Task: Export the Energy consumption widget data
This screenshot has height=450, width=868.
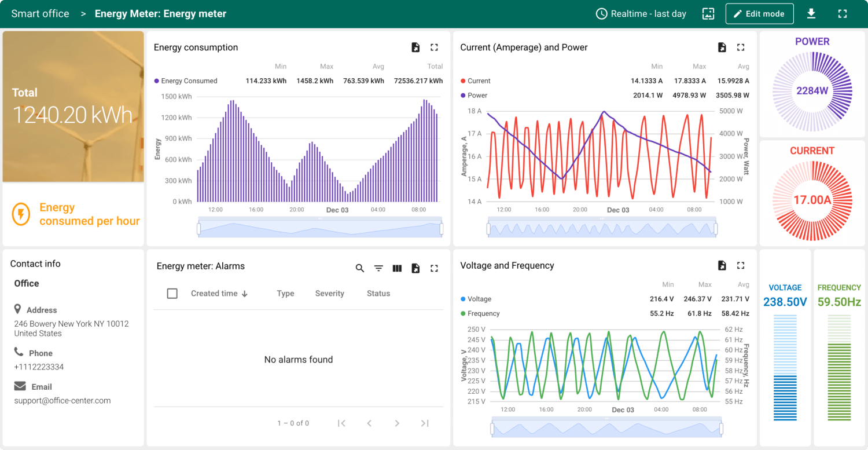Action: [x=415, y=47]
